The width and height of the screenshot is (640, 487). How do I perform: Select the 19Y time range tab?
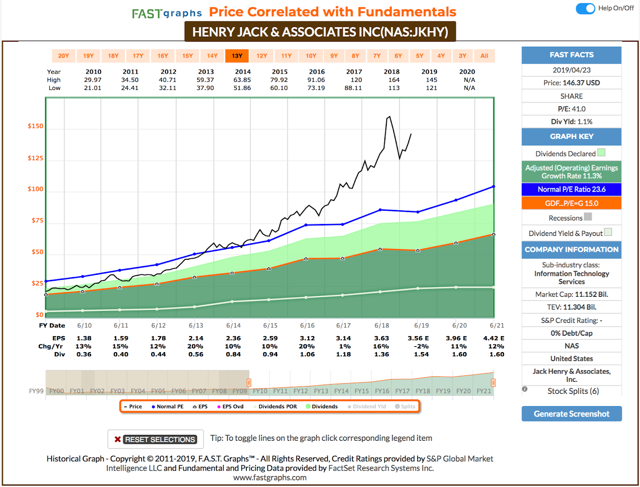click(x=89, y=56)
